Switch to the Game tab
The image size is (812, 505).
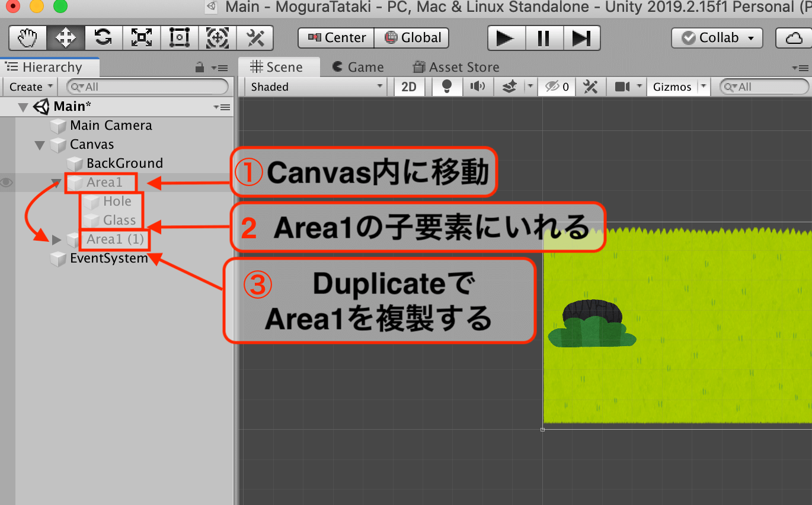coord(359,67)
